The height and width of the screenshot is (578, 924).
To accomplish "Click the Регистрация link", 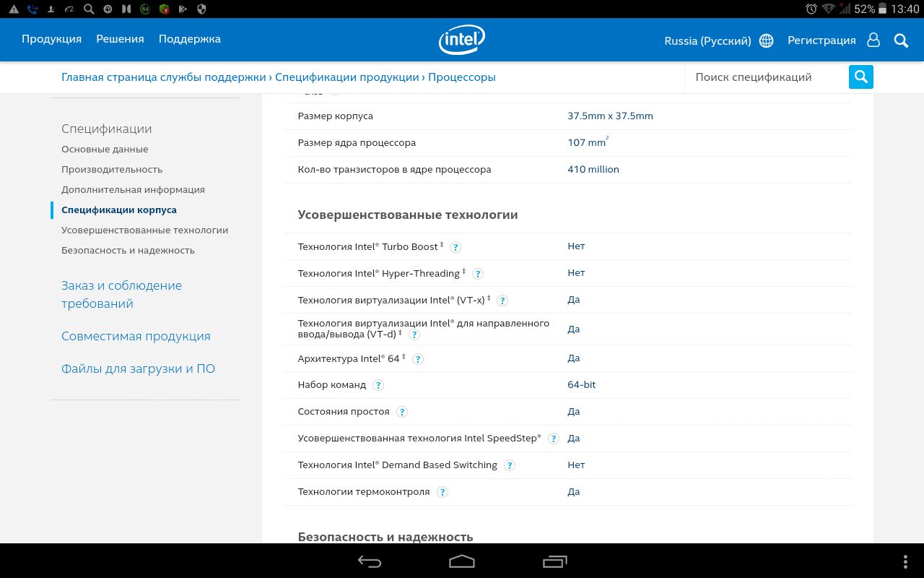I will pyautogui.click(x=821, y=40).
